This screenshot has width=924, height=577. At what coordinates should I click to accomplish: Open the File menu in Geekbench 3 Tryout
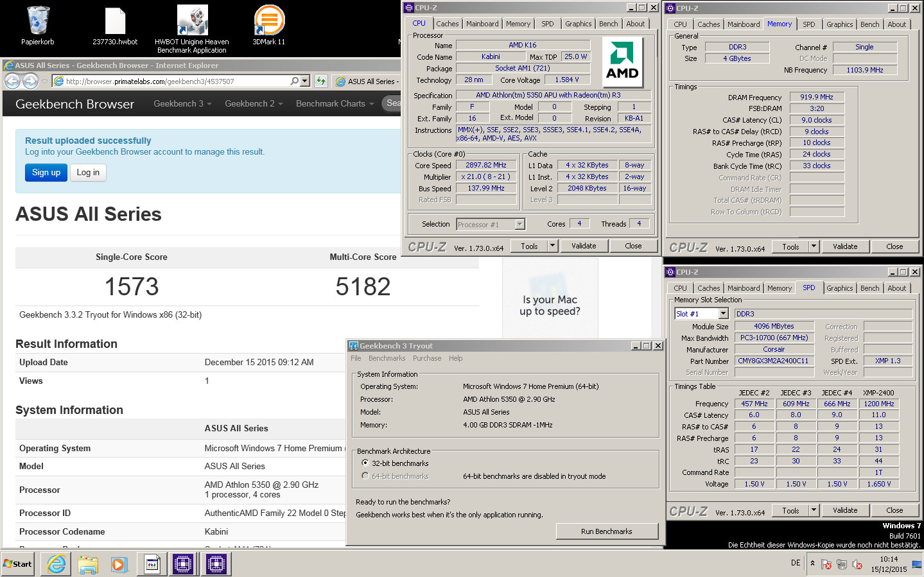(x=356, y=358)
